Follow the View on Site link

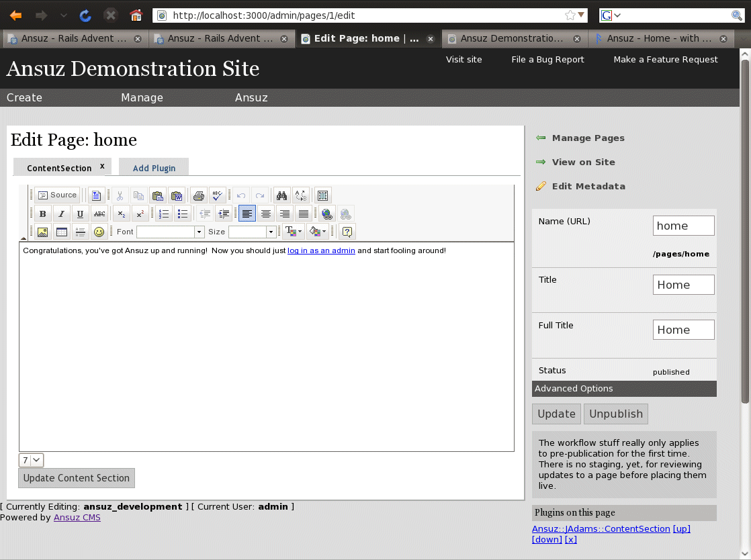[583, 162]
